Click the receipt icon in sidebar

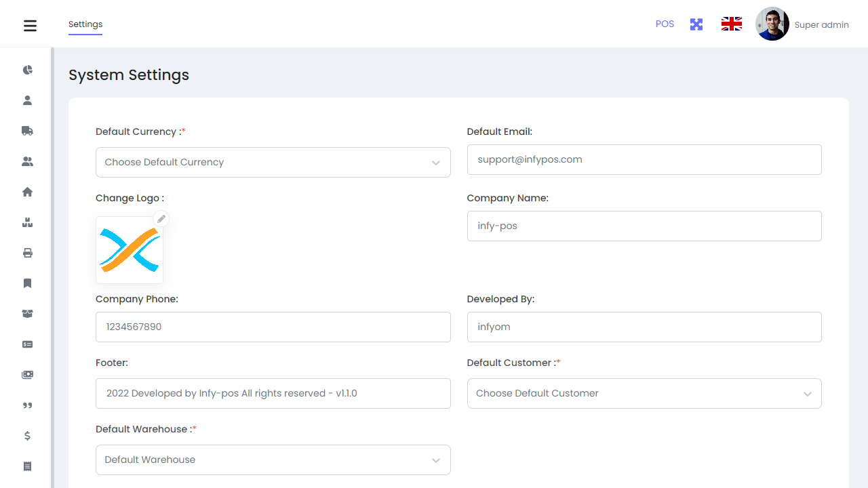27,466
